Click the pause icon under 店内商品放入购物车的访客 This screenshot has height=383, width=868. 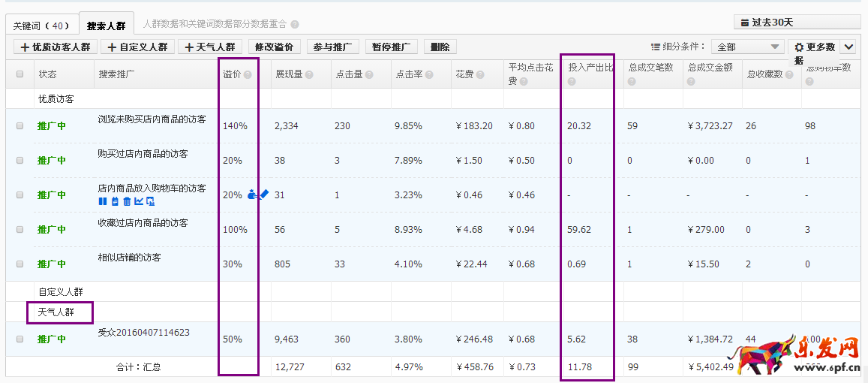102,201
